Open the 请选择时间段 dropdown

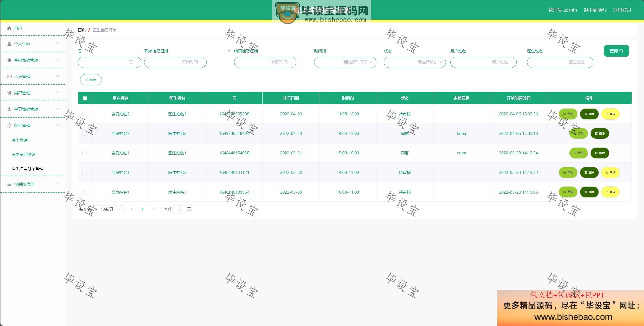[x=345, y=62]
